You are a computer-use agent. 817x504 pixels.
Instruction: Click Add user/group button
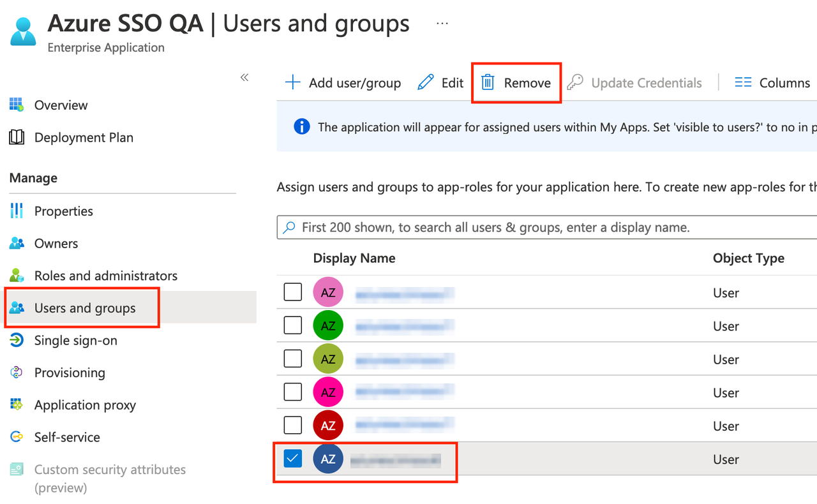click(343, 83)
